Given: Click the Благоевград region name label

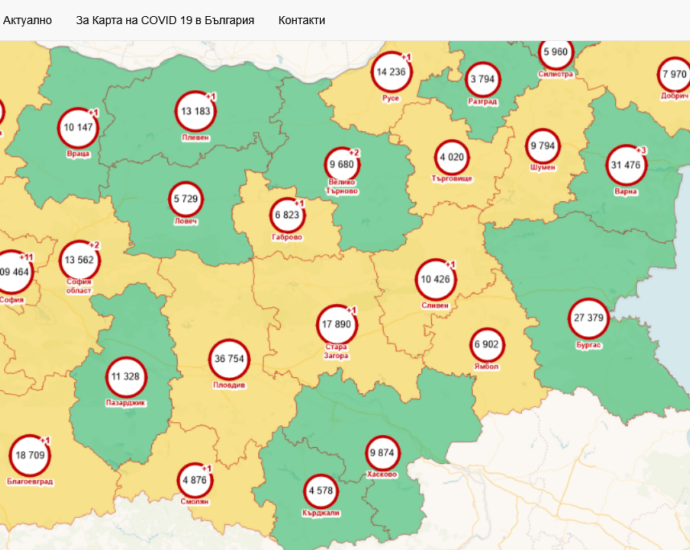Looking at the screenshot, I should coord(30,482).
